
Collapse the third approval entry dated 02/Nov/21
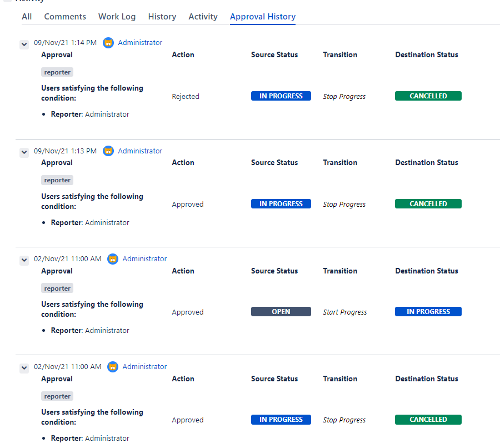point(24,260)
